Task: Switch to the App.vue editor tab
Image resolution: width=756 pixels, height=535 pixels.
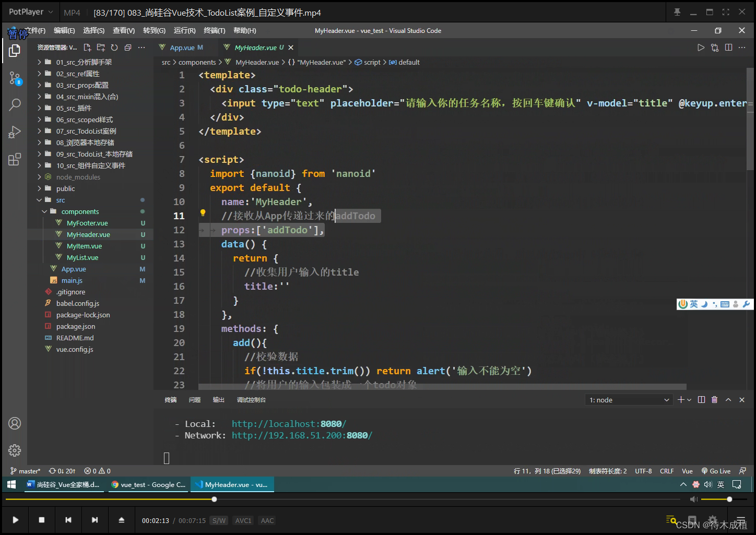Action: coord(182,47)
